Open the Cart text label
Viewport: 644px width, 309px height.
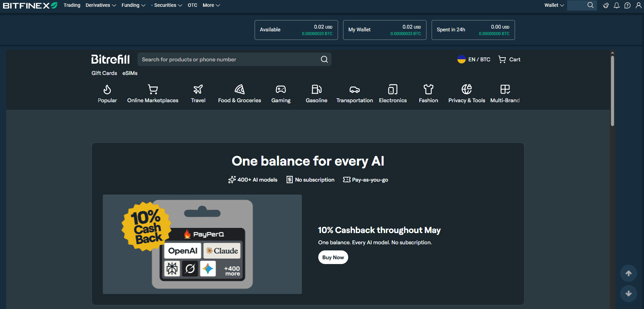(x=515, y=59)
